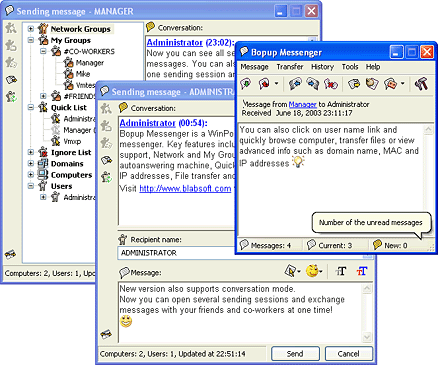Go to previous message with left blue arrow

295,84
